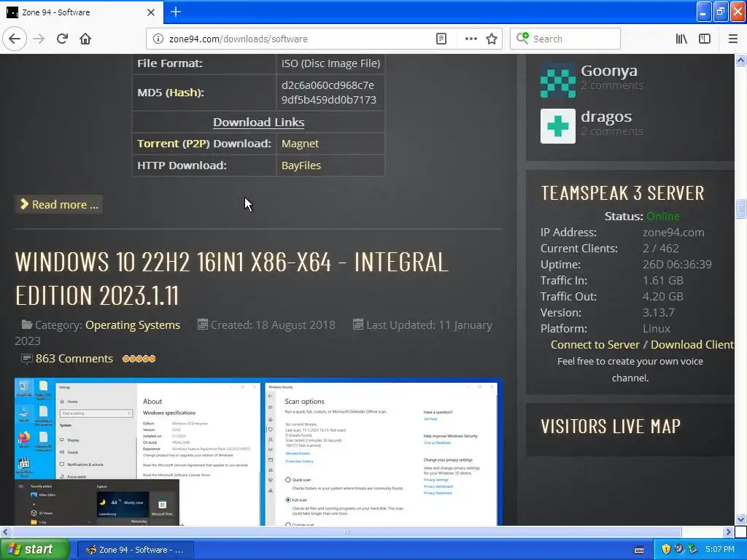Open the Firefox hamburger menu
The width and height of the screenshot is (747, 560).
click(x=732, y=39)
